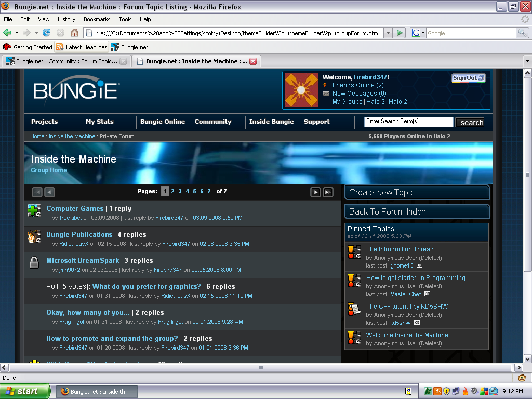Open the Community navigation tab
532x399 pixels.
213,122
